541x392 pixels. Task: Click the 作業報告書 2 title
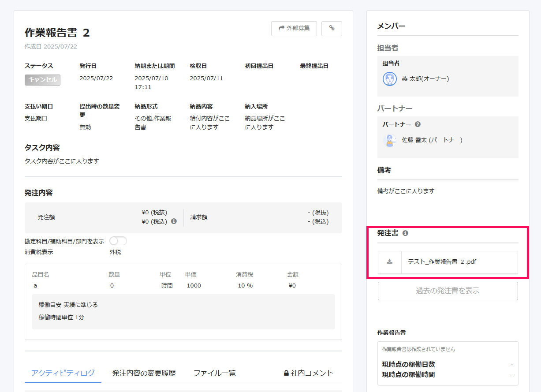click(57, 33)
